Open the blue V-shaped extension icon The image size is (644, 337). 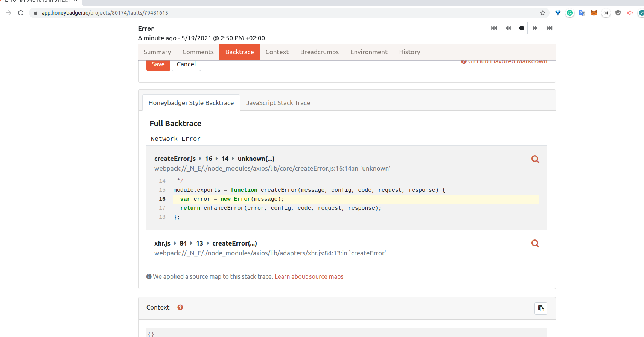coord(558,13)
